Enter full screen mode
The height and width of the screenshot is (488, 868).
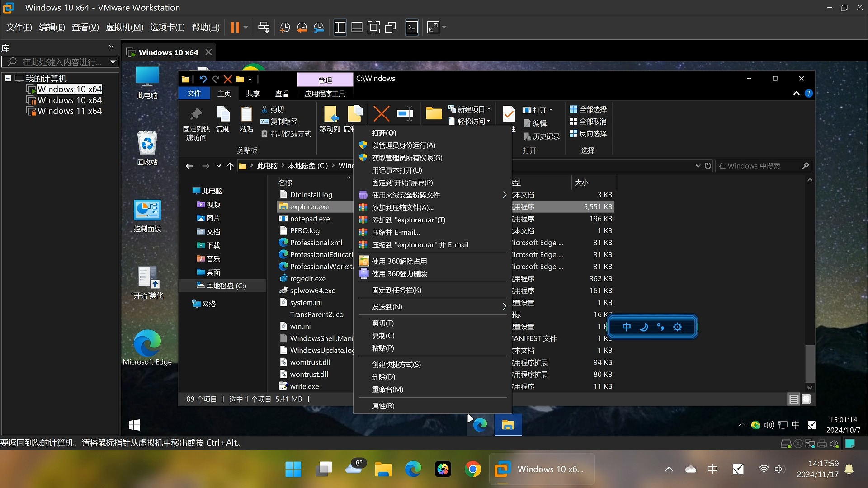tap(373, 28)
